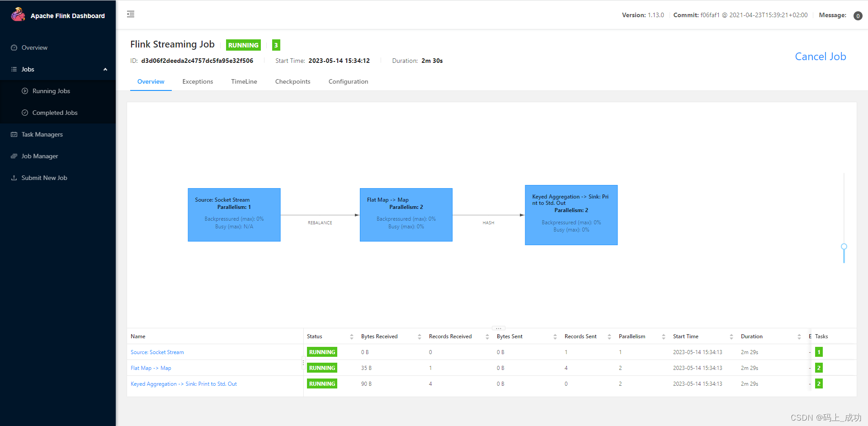This screenshot has height=426, width=868.
Task: Click the graph zoom slider handle
Action: [844, 247]
